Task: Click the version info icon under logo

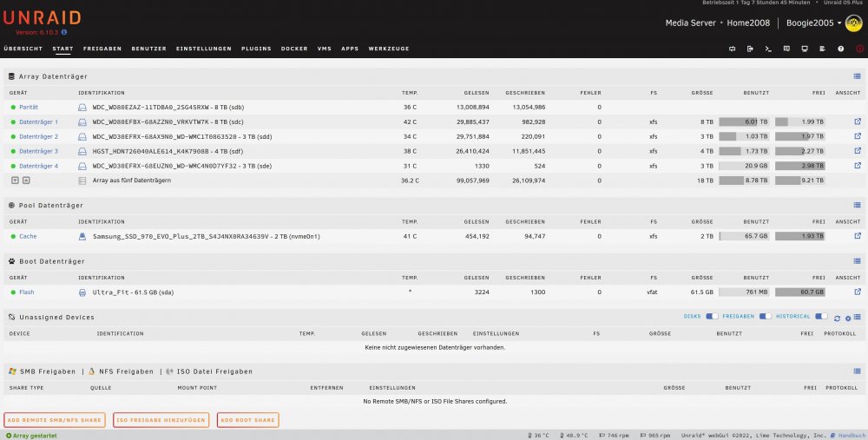Action: (64, 32)
